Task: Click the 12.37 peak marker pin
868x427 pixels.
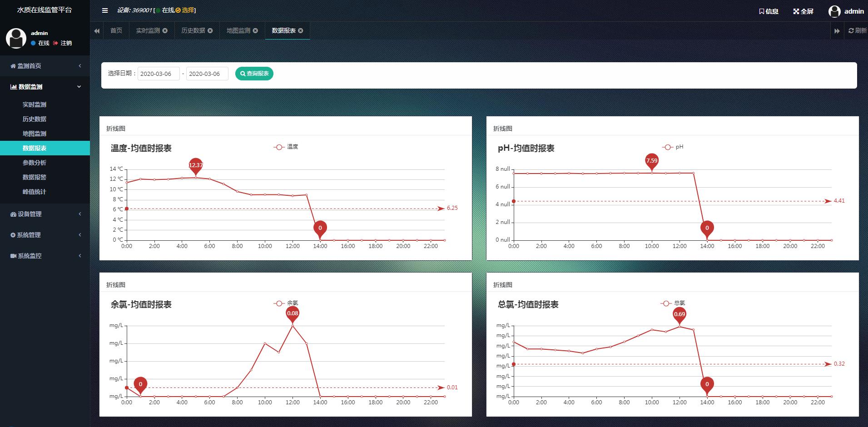Action: click(195, 166)
